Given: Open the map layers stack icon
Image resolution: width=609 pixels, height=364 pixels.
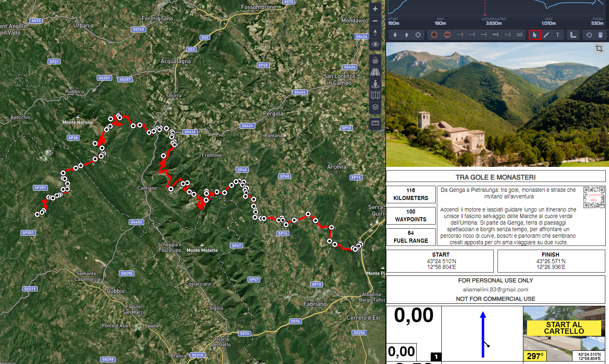Looking at the screenshot, I should coord(375,107).
